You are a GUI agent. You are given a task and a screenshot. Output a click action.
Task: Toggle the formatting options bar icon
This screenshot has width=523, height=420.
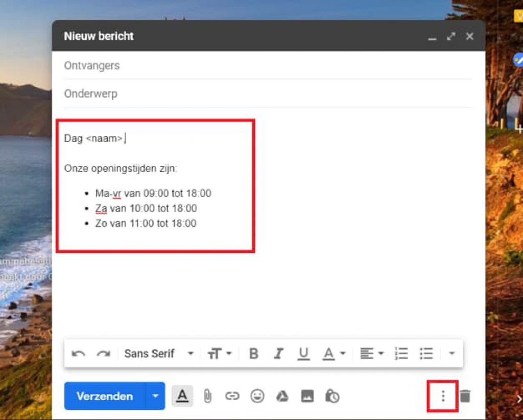(182, 396)
